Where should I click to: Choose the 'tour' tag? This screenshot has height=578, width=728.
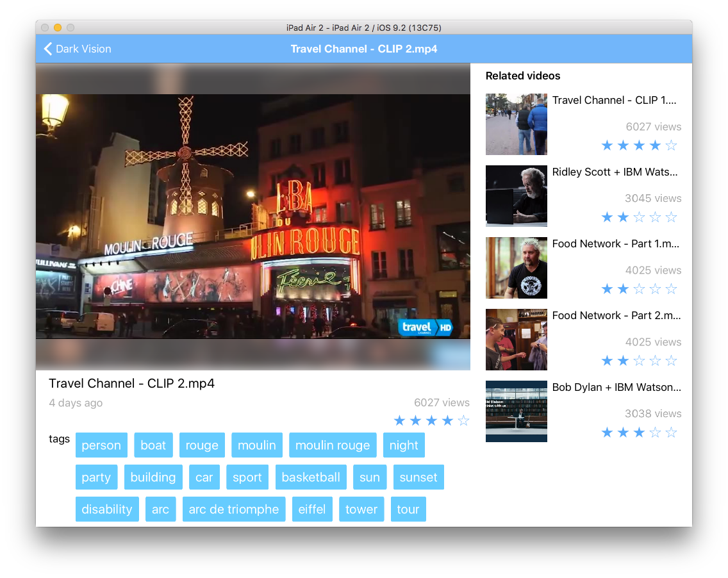click(x=408, y=509)
